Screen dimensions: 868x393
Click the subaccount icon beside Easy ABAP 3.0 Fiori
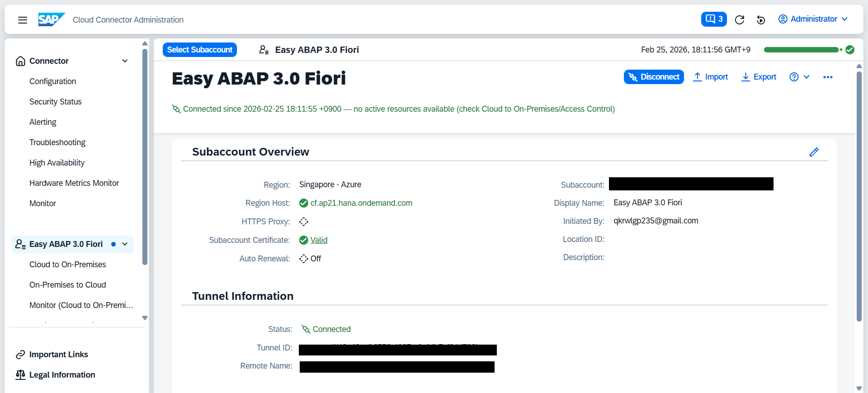point(264,50)
